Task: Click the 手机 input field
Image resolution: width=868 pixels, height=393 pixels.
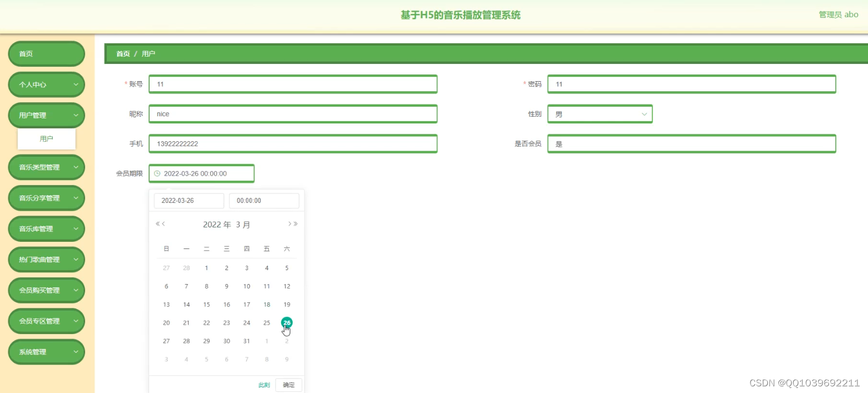Action: point(293,143)
